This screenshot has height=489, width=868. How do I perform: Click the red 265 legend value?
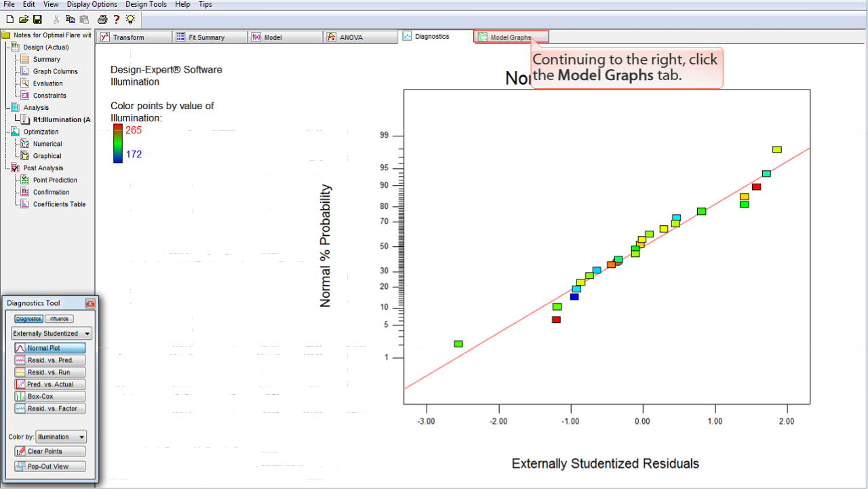point(134,130)
